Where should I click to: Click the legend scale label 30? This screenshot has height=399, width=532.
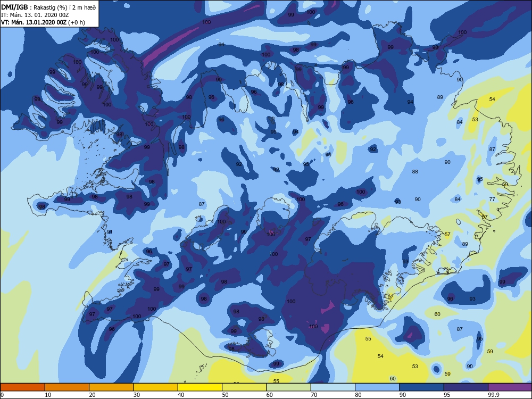[x=137, y=395]
